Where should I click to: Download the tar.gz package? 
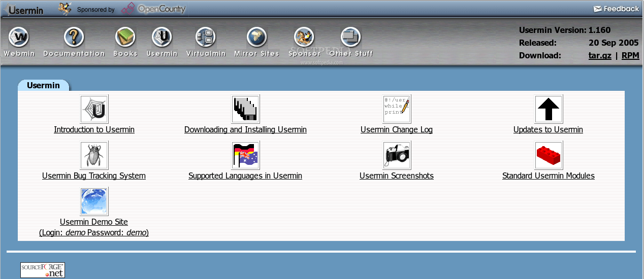600,56
